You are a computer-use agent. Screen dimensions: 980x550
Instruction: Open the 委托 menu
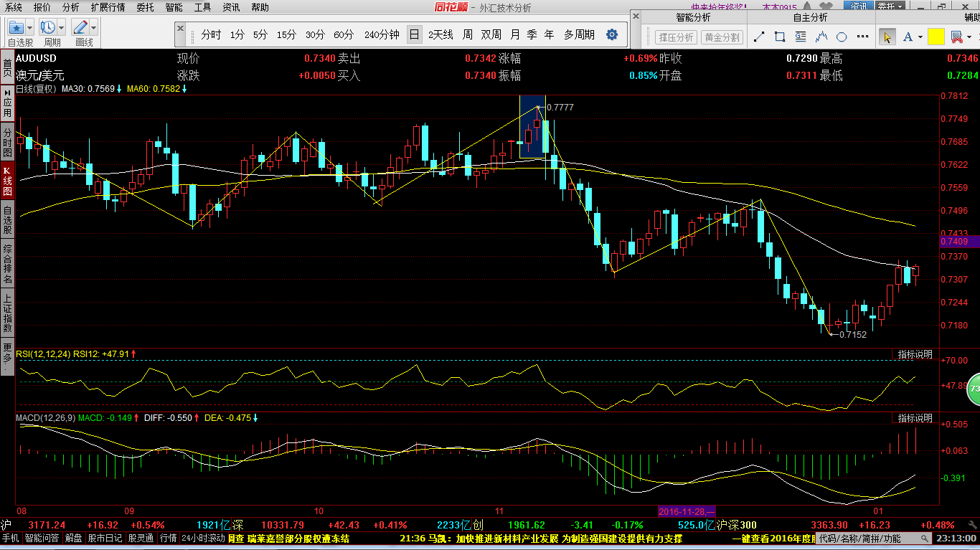[145, 7]
